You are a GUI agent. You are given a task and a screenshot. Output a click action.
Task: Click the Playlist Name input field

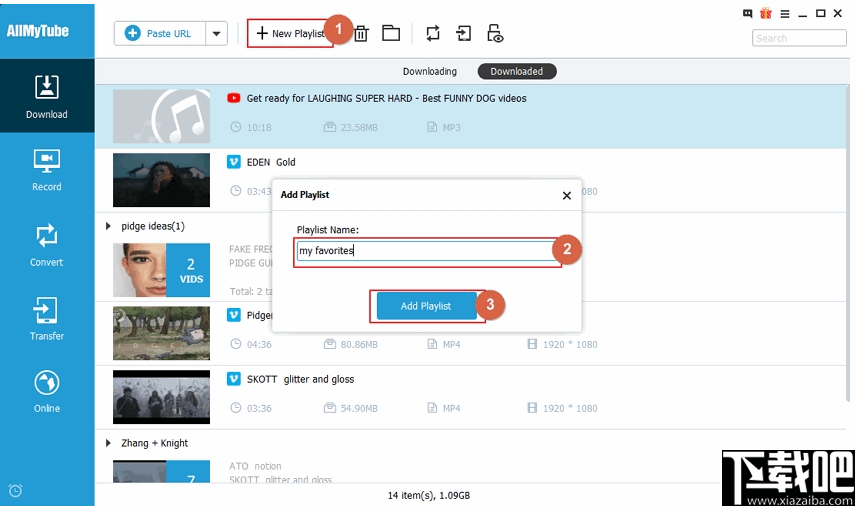(x=426, y=251)
